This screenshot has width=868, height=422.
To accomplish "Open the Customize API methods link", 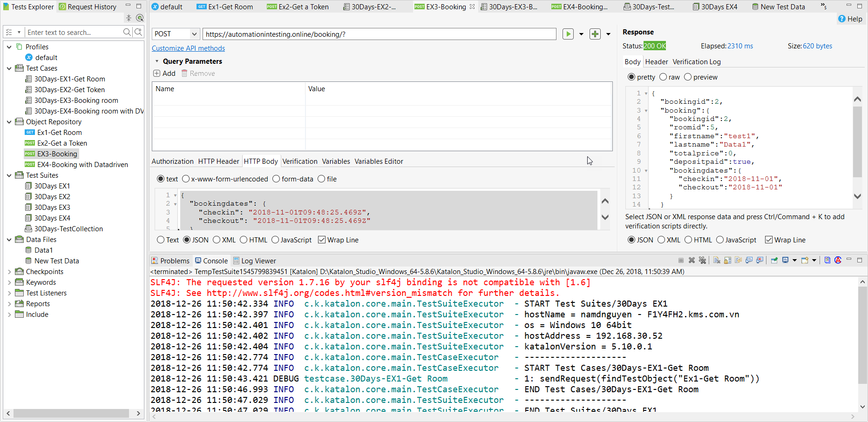I will [x=188, y=48].
